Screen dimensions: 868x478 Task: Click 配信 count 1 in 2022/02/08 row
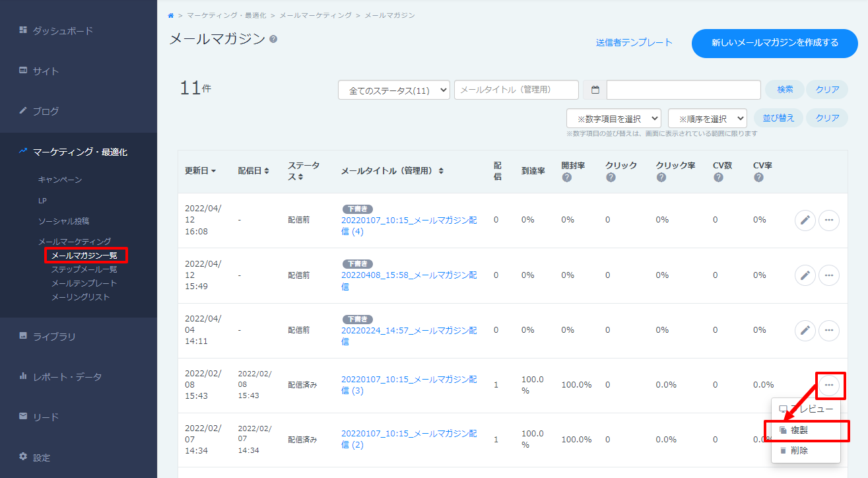click(x=496, y=385)
